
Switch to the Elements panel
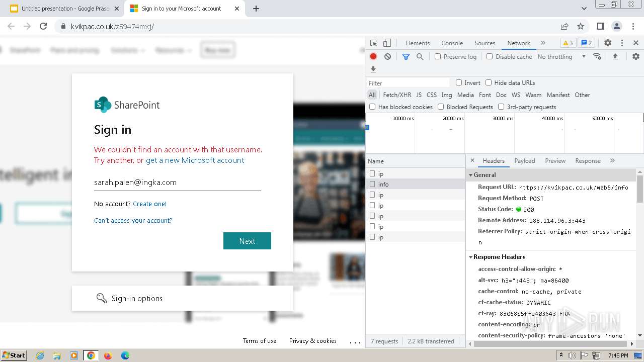click(418, 43)
